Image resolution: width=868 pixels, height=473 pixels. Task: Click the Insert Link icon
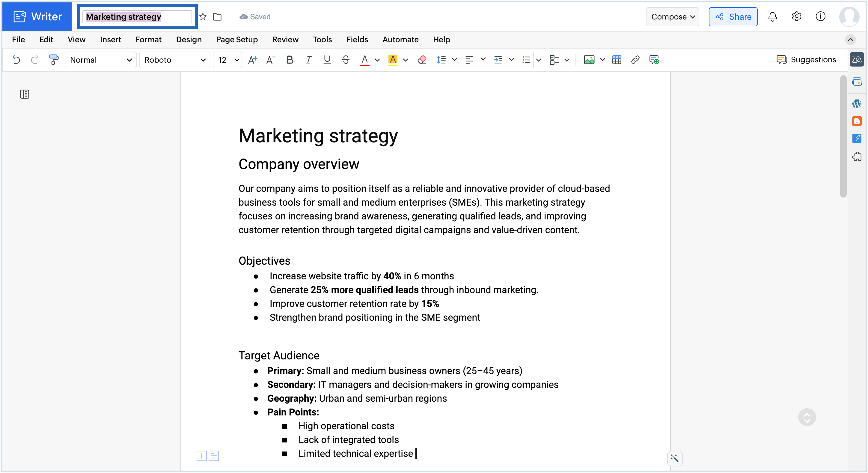coord(635,60)
